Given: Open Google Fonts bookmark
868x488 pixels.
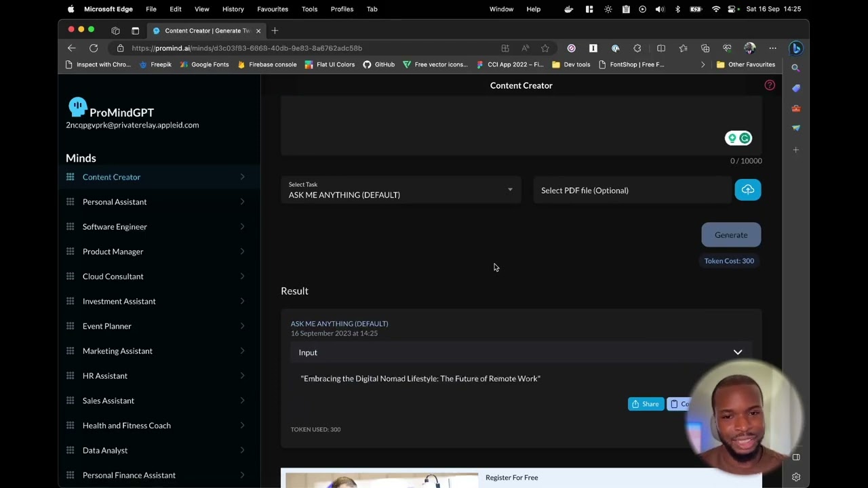Looking at the screenshot, I should [203, 64].
